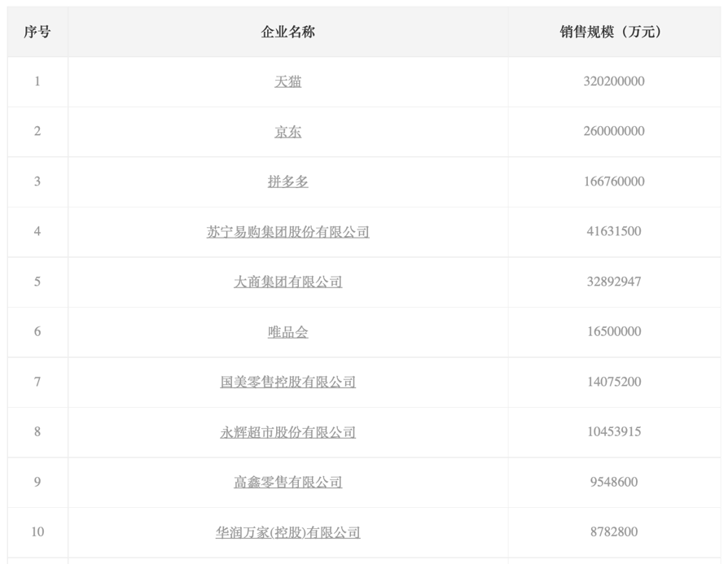Open the 华润万家(控股)有限公司 link
The image size is (728, 564).
287,532
